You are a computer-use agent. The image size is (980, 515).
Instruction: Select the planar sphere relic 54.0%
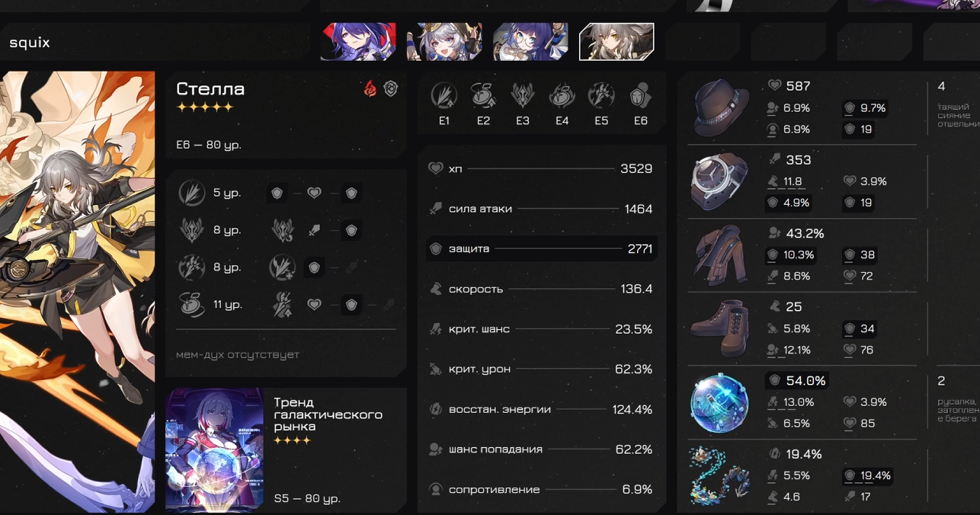tap(719, 403)
